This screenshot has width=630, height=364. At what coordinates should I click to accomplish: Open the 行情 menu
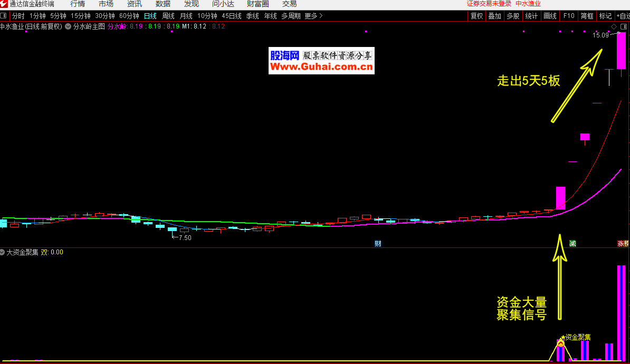tap(78, 4)
